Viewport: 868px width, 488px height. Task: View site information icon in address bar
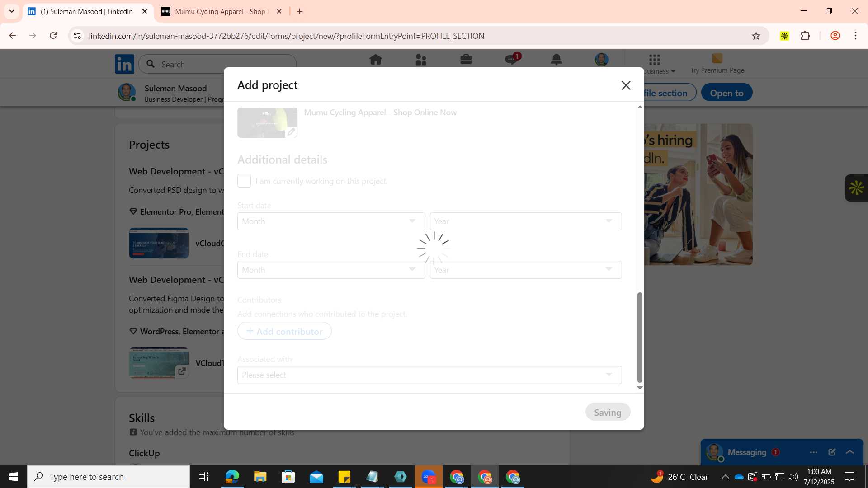[x=77, y=36]
